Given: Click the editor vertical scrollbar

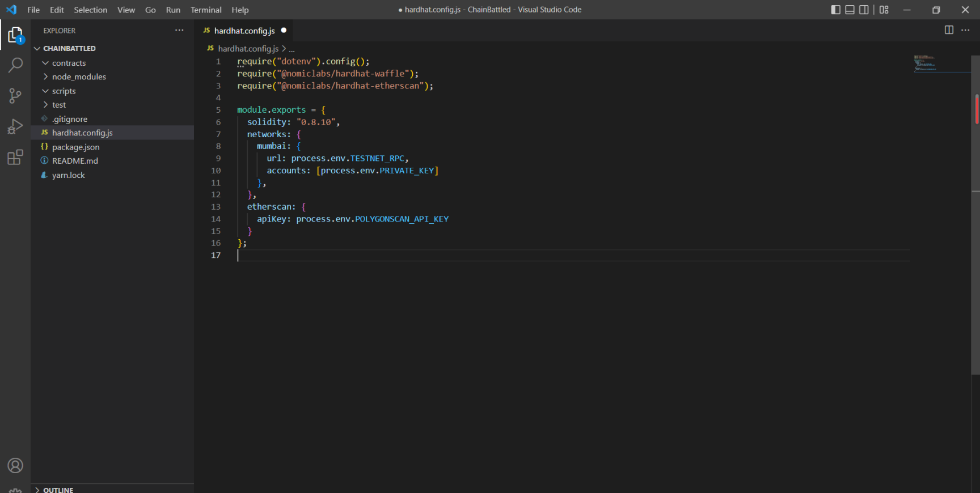Looking at the screenshot, I should (975, 227).
